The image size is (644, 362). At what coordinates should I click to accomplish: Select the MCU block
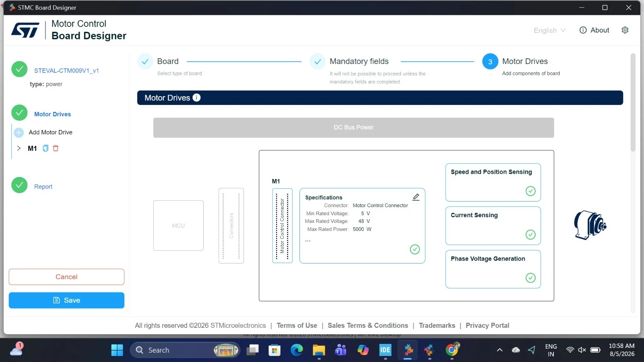point(178,226)
